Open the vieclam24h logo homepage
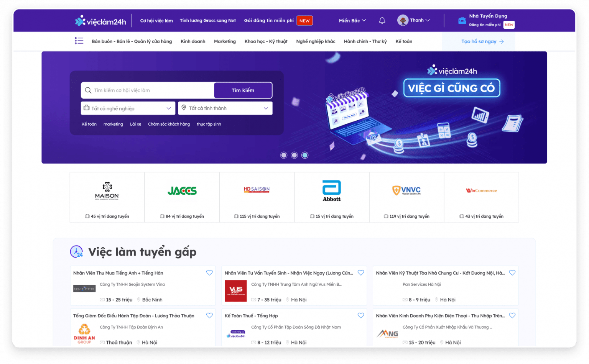 tap(100, 21)
